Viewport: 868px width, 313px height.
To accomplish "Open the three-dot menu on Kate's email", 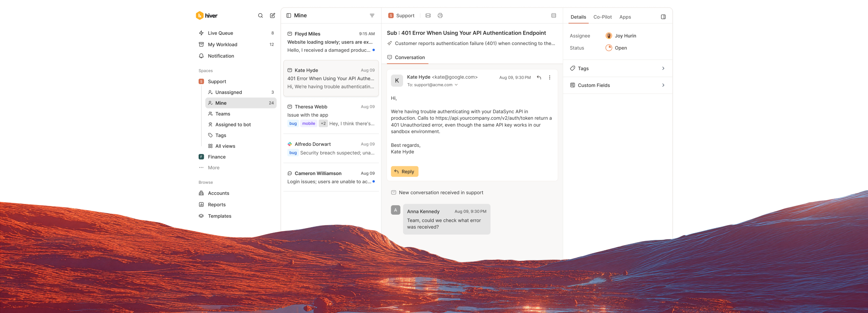I will coord(550,78).
